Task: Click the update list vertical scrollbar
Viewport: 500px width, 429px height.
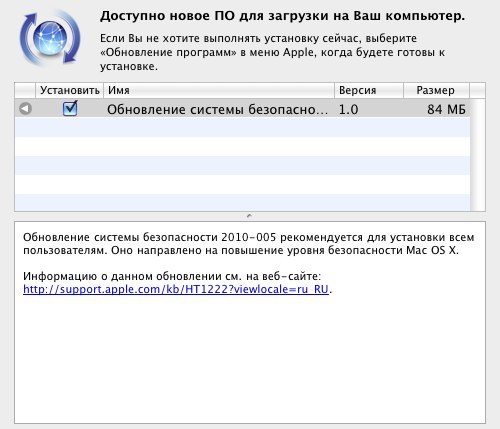Action: (477, 154)
